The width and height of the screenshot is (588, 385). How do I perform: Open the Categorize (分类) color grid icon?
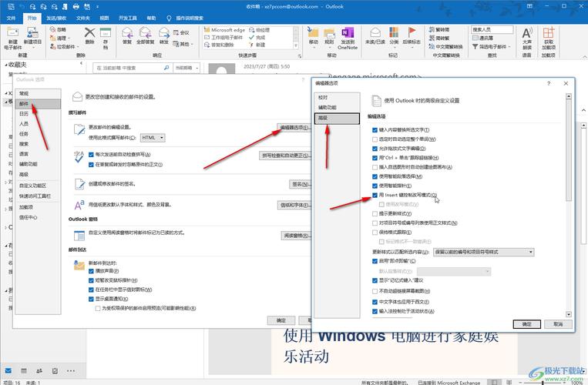coord(394,32)
